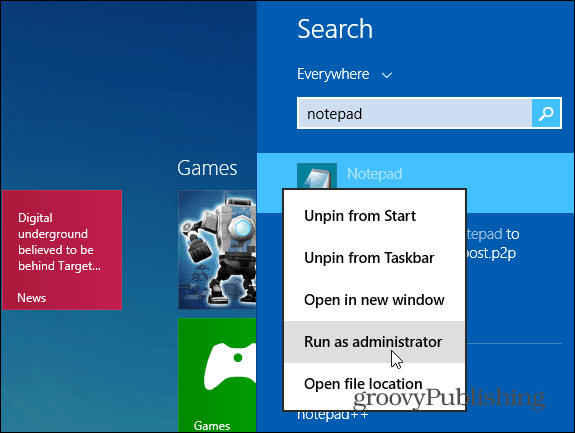This screenshot has width=575, height=433.
Task: Click into the notepad search field
Action: (415, 113)
